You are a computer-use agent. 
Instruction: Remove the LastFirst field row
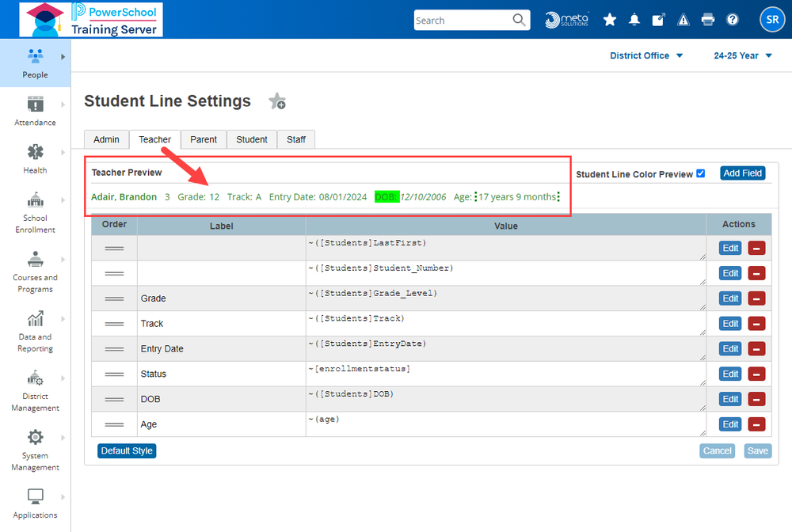[x=756, y=249]
